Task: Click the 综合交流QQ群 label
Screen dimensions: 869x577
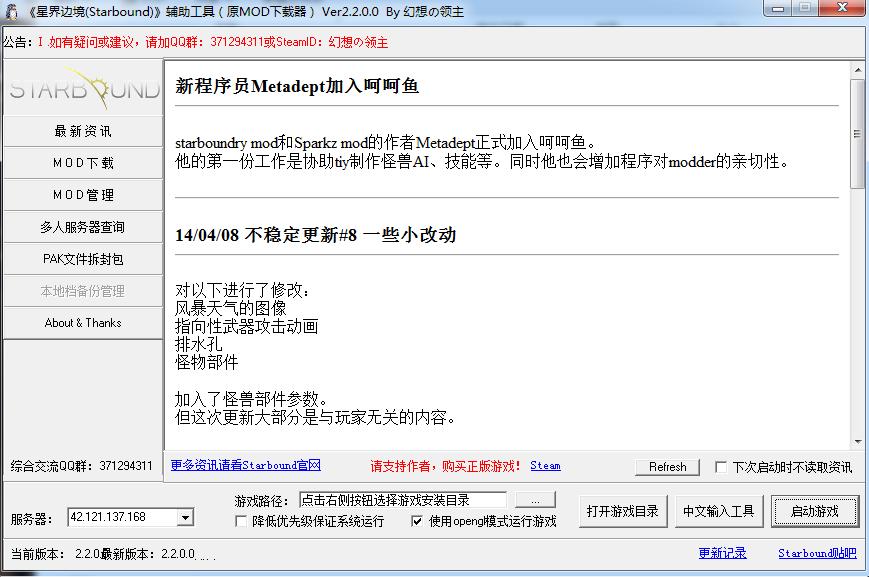Action: point(81,466)
